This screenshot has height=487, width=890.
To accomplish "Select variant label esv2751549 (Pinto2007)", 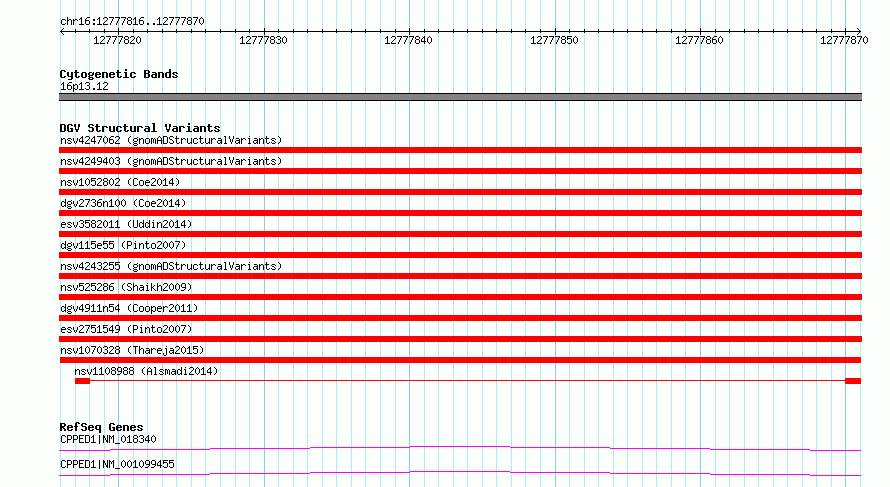I will [x=126, y=329].
